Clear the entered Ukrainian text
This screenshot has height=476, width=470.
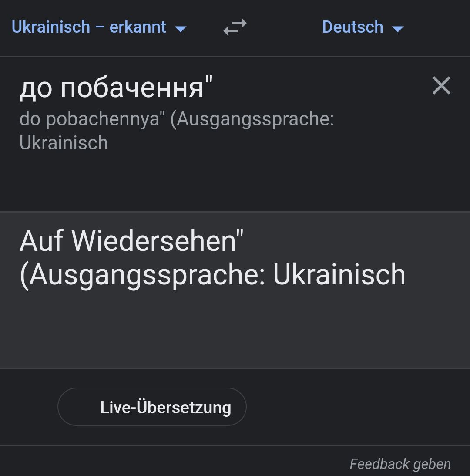[x=441, y=85]
